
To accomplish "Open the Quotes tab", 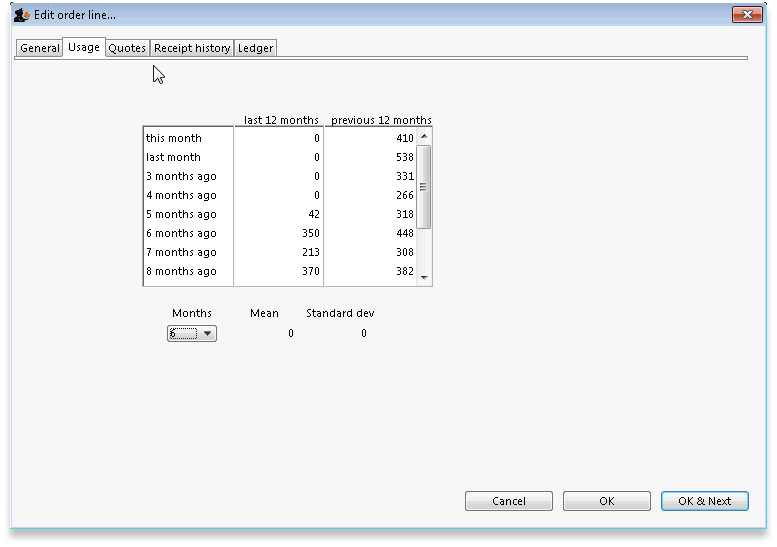I will click(x=127, y=48).
